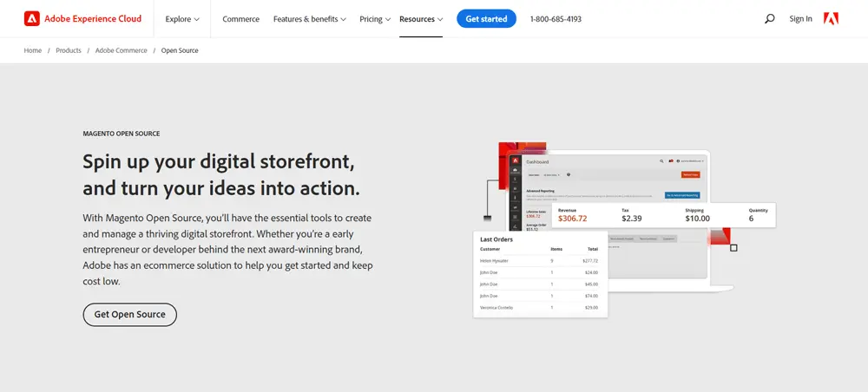
Task: Click the $277.72 order total
Action: pos(590,260)
